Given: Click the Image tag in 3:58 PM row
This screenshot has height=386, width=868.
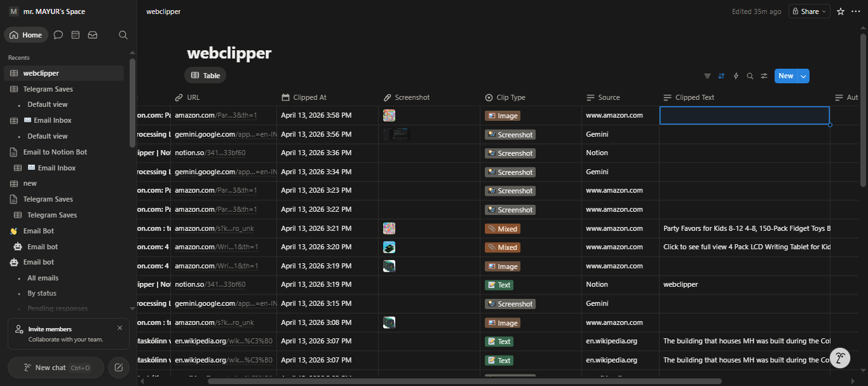Looking at the screenshot, I should (503, 116).
